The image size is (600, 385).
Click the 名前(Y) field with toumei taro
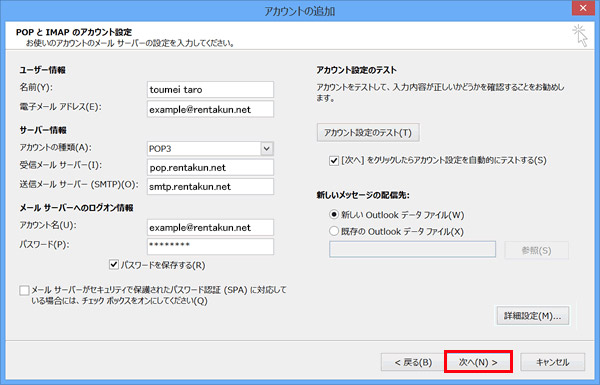pos(210,90)
